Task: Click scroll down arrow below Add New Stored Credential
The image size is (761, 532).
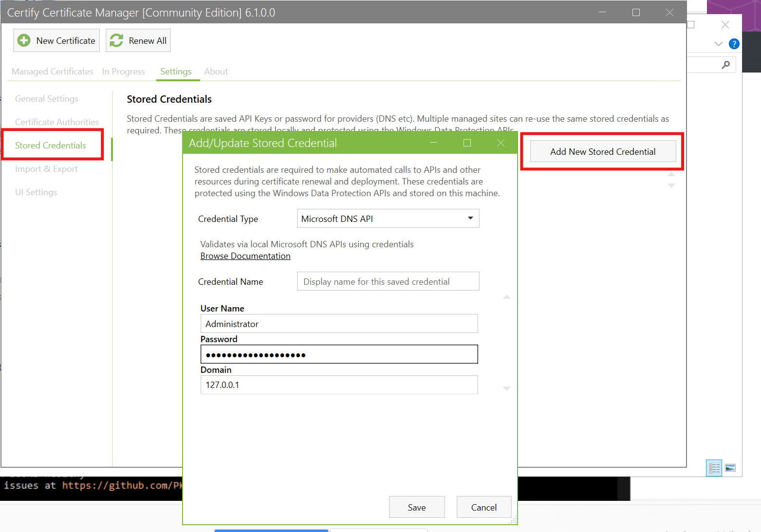Action: click(671, 185)
